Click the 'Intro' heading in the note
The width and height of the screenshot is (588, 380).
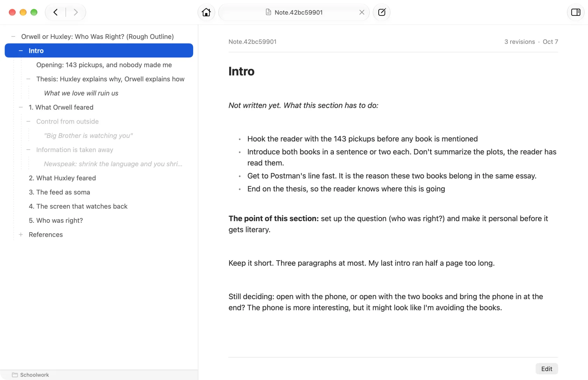(241, 71)
